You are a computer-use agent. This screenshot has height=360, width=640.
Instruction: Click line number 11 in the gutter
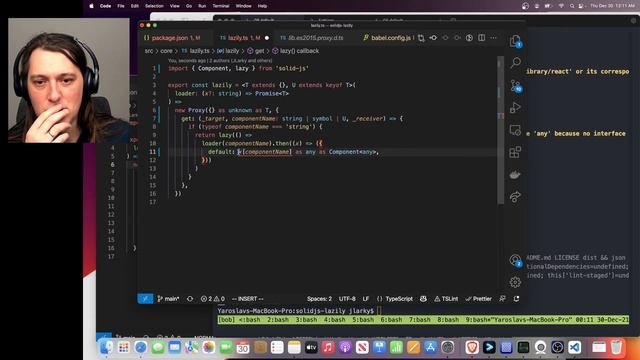pyautogui.click(x=153, y=152)
